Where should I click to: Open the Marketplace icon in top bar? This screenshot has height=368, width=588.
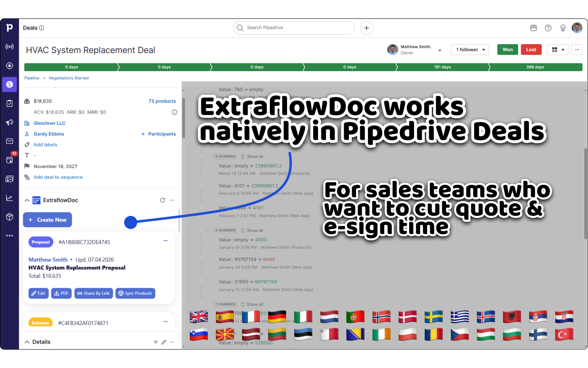(x=533, y=28)
